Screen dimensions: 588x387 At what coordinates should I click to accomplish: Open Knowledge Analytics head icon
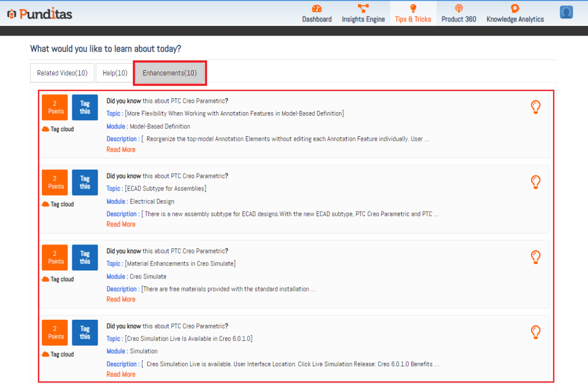click(515, 9)
